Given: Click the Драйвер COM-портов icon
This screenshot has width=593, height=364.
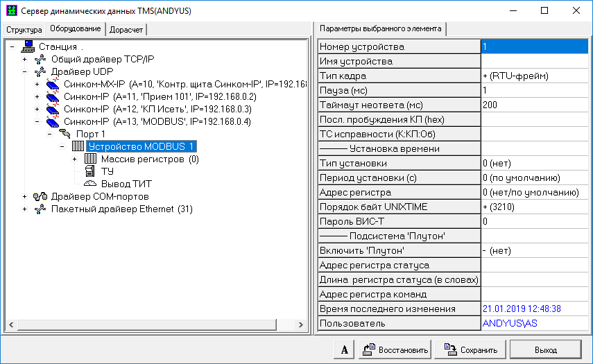Looking at the screenshot, I should point(41,196).
